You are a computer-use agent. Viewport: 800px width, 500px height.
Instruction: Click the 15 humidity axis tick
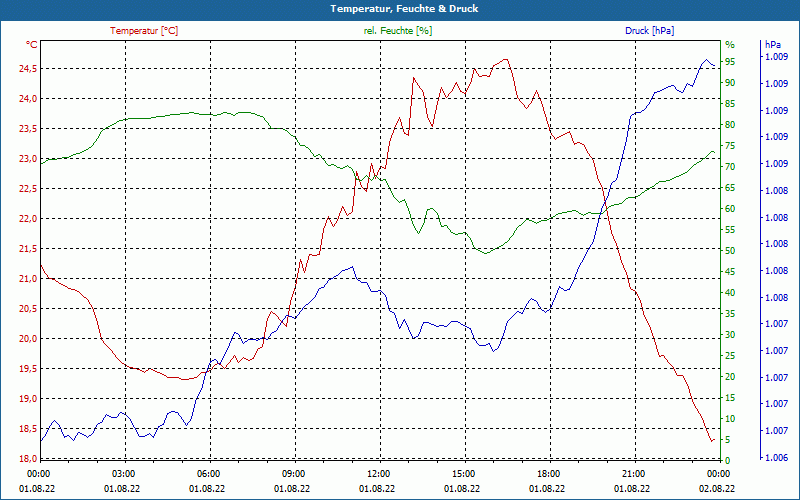point(730,398)
